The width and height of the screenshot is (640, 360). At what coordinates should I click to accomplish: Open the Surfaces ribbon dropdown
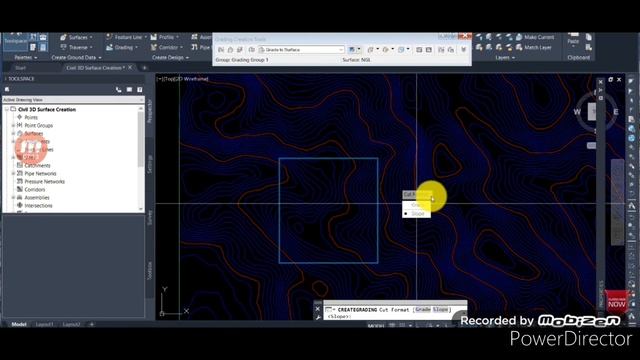pyautogui.click(x=76, y=37)
